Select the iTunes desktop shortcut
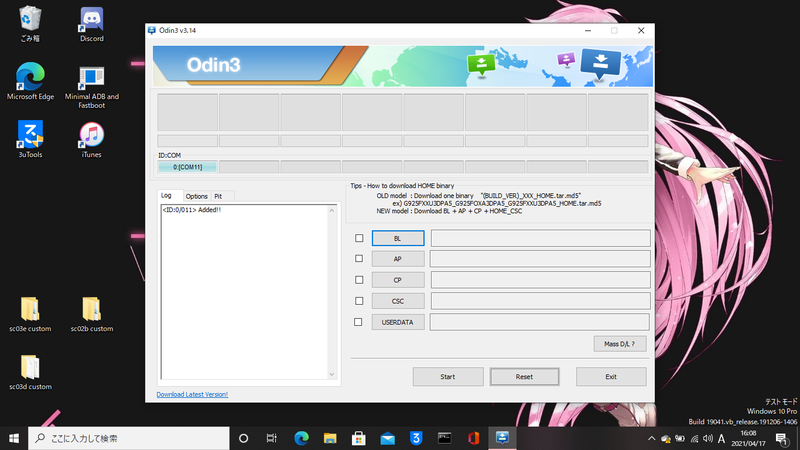Image resolution: width=800 pixels, height=450 pixels. point(91,139)
